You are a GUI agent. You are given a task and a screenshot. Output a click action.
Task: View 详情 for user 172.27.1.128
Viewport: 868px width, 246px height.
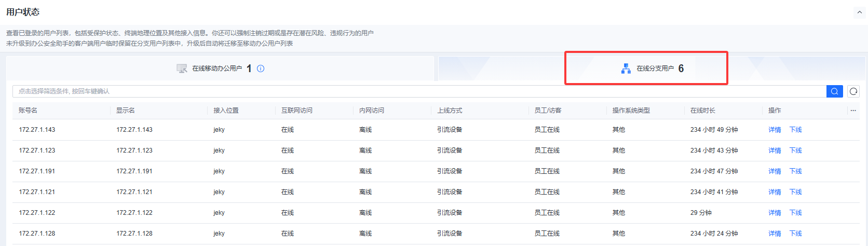775,234
